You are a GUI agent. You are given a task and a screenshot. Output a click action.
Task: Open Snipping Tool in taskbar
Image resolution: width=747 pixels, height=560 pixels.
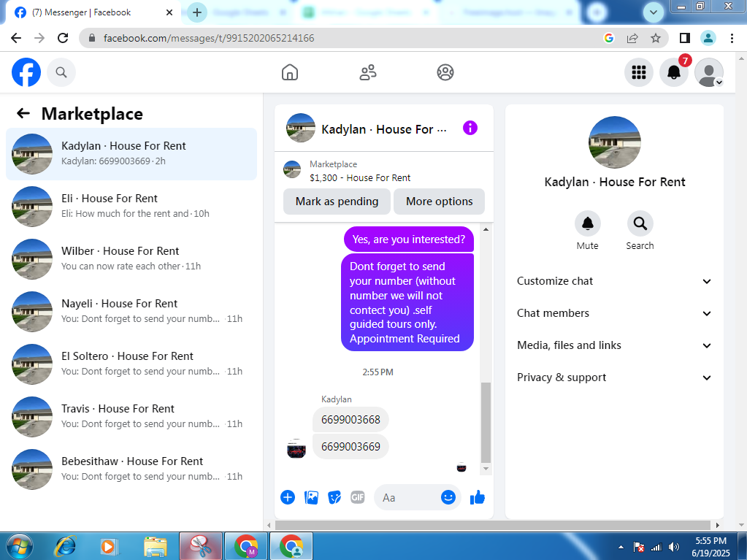(201, 546)
